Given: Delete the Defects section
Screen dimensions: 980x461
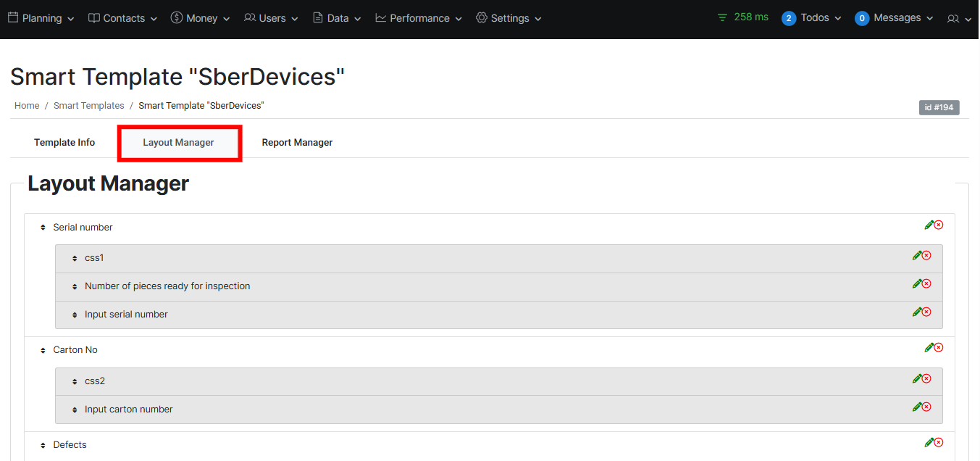Looking at the screenshot, I should (x=939, y=443).
